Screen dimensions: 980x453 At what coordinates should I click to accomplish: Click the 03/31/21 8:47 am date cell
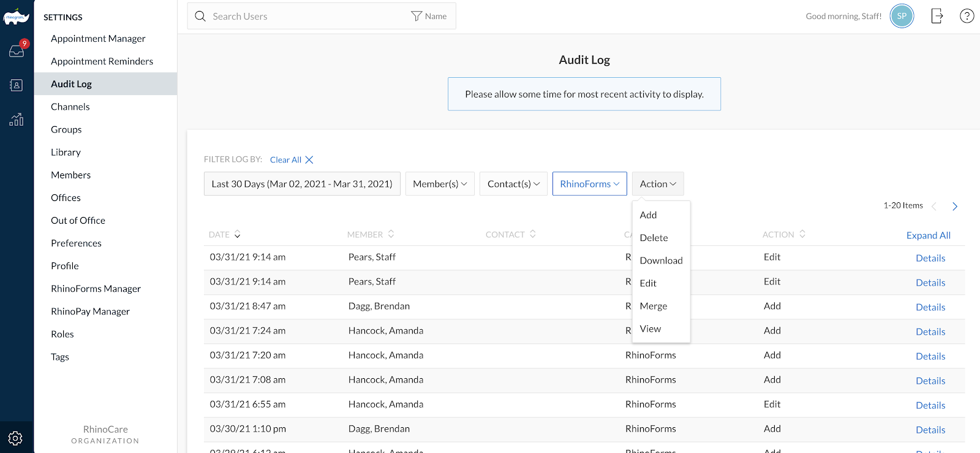pos(247,306)
